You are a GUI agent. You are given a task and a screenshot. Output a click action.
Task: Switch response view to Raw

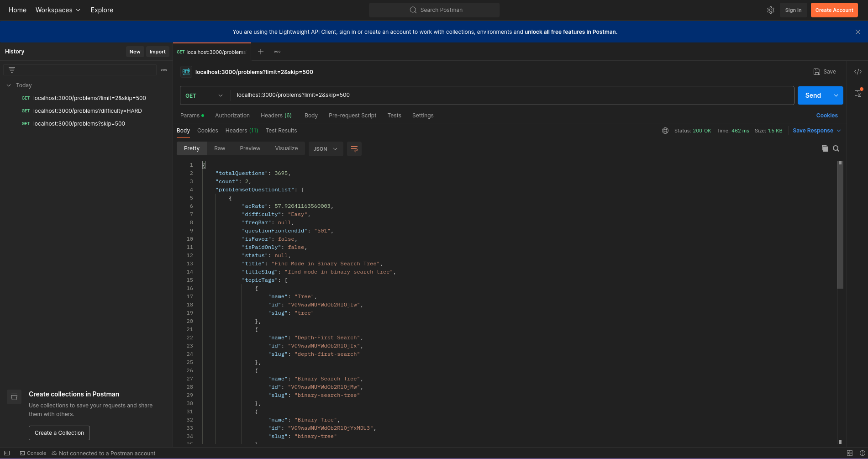pyautogui.click(x=220, y=148)
